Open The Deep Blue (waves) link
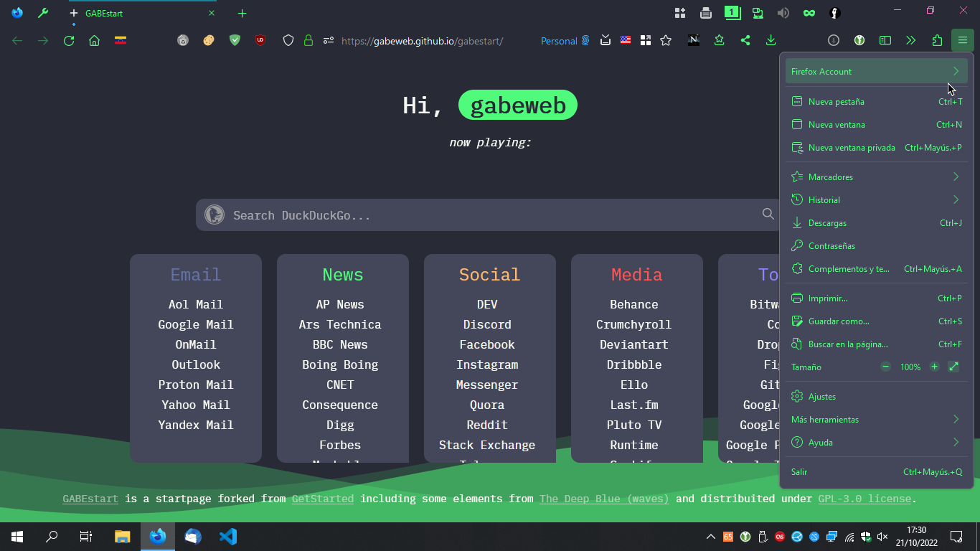Screen dimensions: 980x551 [604, 499]
